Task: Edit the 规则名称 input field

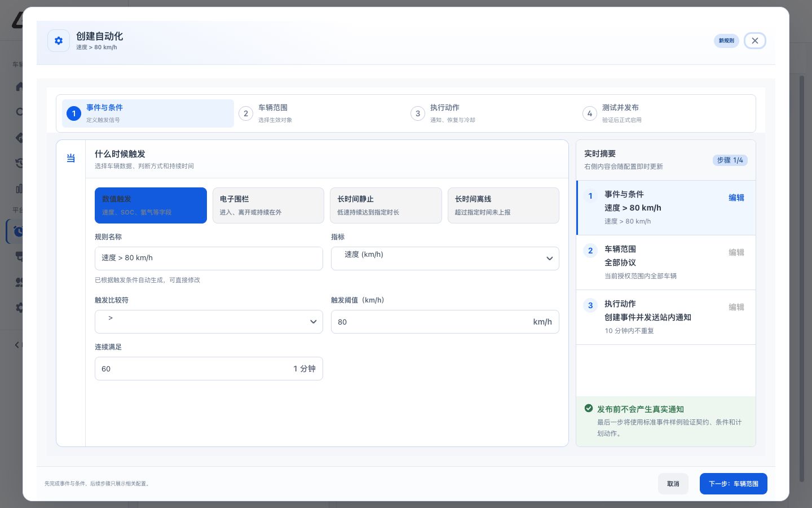Action: coord(209,258)
